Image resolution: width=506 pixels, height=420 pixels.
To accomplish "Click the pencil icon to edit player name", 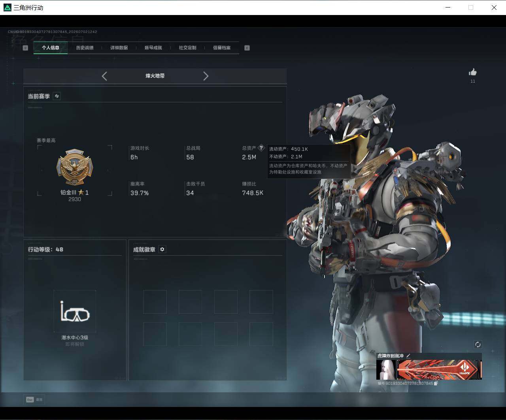I will [x=408, y=356].
